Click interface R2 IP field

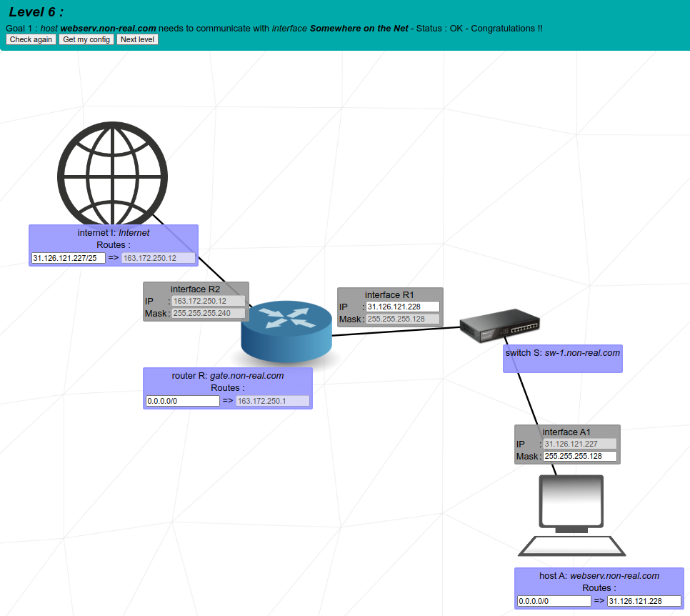pyautogui.click(x=208, y=301)
